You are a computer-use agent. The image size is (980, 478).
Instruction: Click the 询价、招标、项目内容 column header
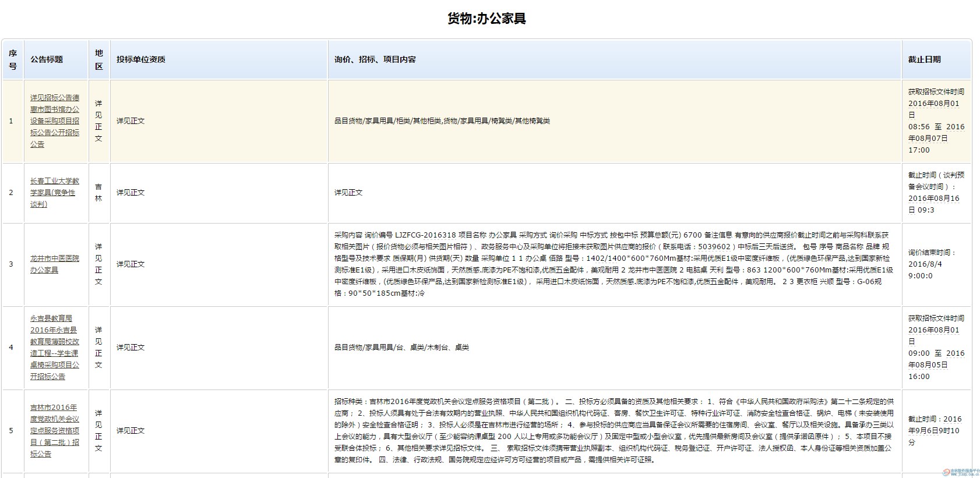[375, 59]
